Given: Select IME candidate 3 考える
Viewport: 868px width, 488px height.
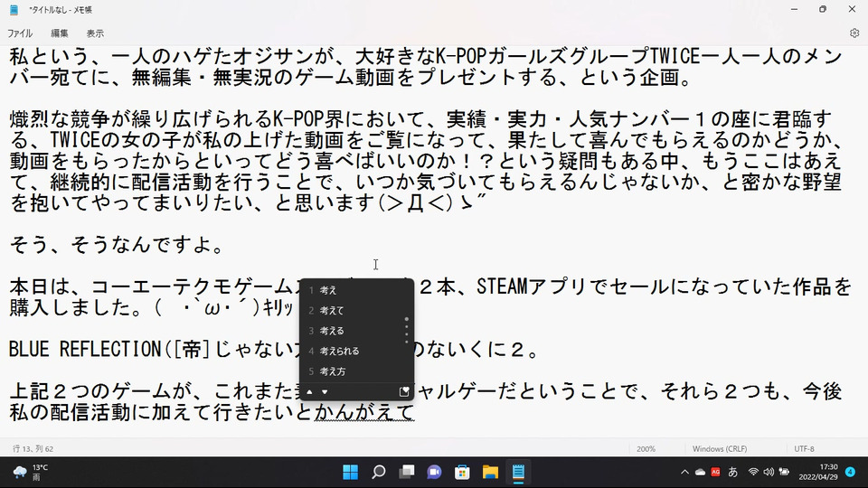Looking at the screenshot, I should 356,331.
